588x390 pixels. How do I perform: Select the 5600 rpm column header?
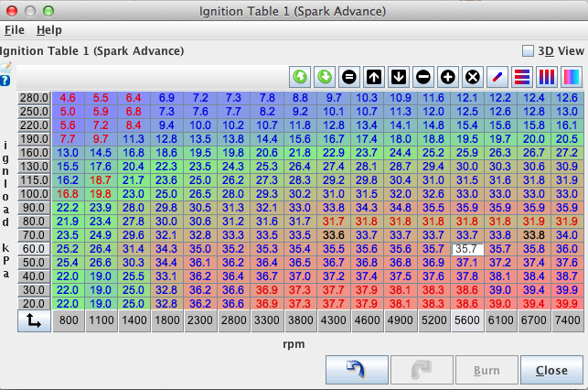[467, 321]
